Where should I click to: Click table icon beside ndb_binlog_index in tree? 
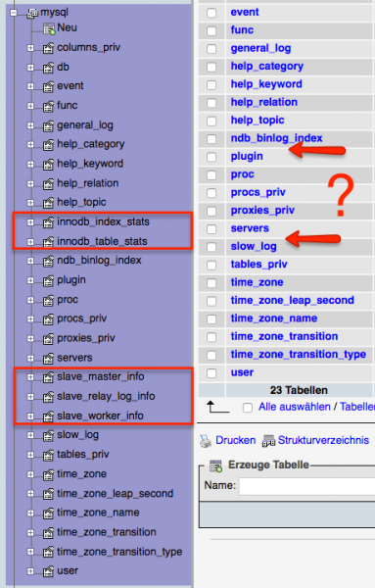click(x=48, y=261)
